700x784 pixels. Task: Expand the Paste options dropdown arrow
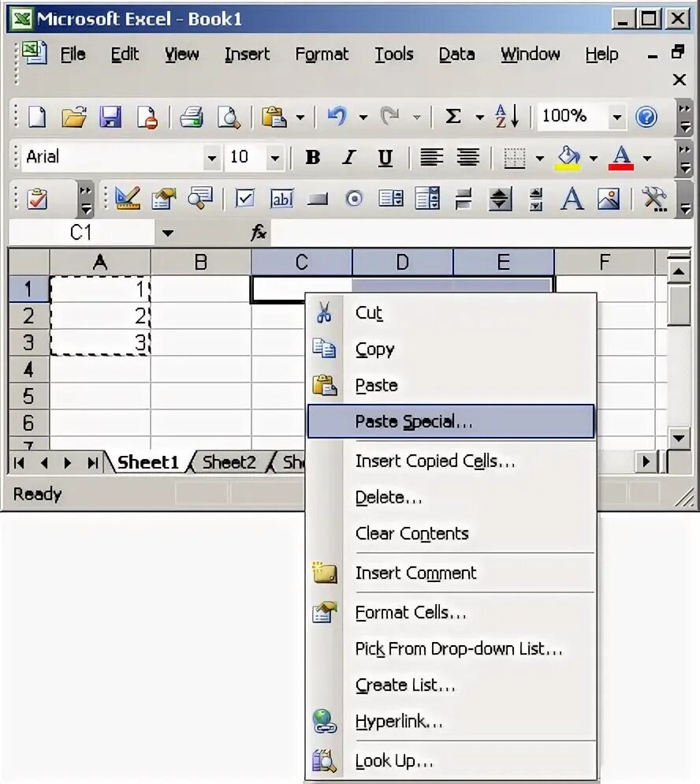tap(300, 118)
